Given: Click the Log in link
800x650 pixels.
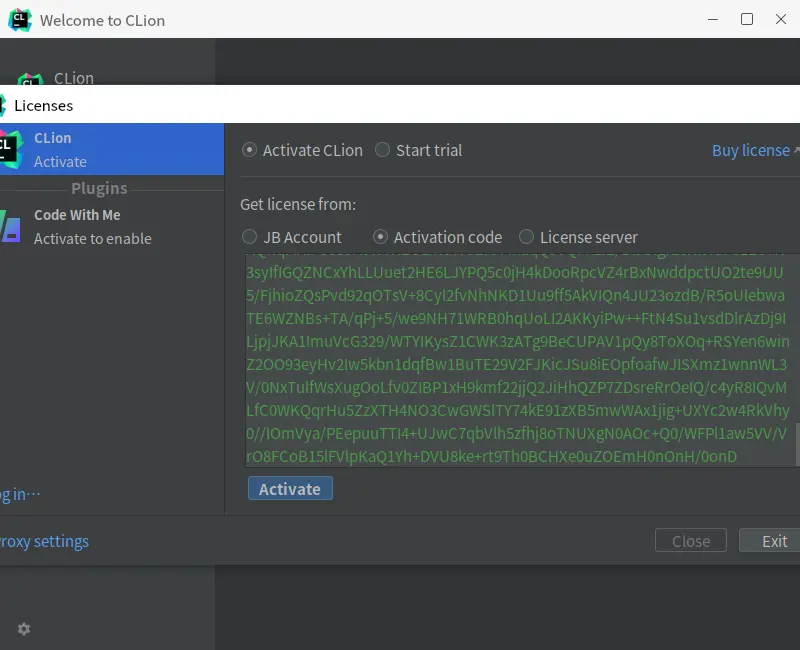Looking at the screenshot, I should tap(20, 494).
